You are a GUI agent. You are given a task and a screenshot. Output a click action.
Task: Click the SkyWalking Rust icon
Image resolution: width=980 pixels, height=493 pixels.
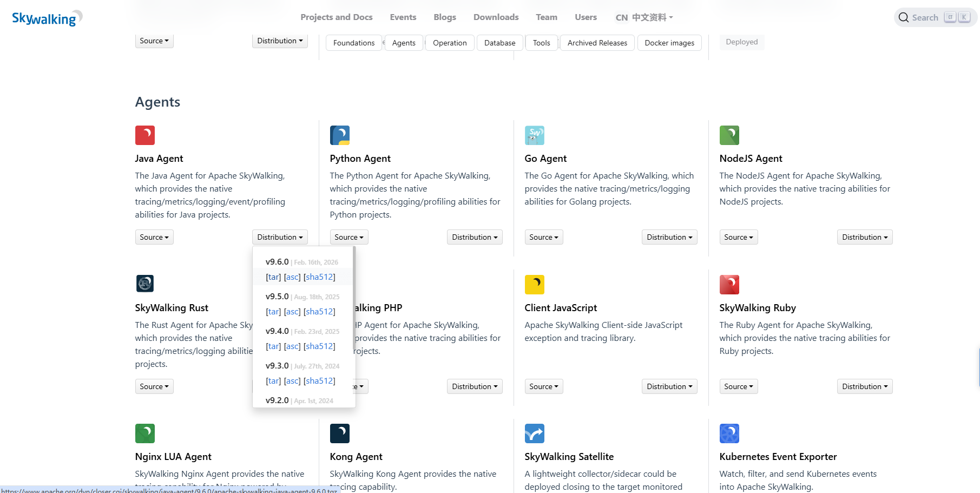click(x=145, y=284)
